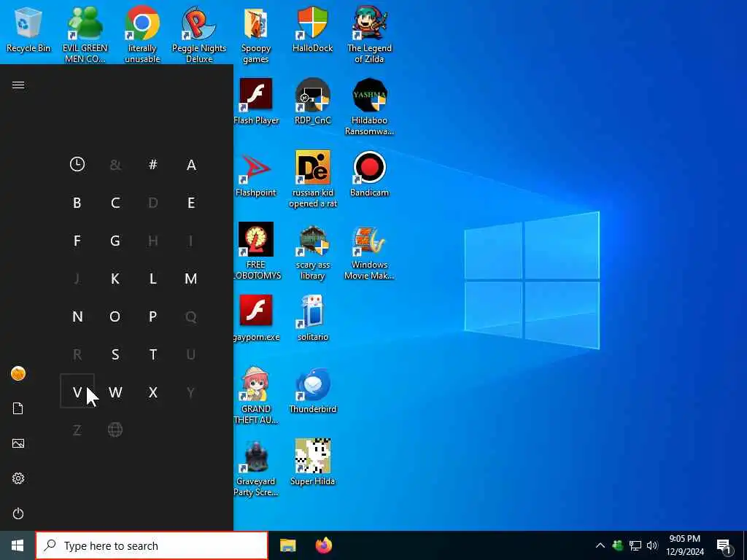The width and height of the screenshot is (747, 560).
Task: Show hidden system tray icons
Action: coord(600,545)
